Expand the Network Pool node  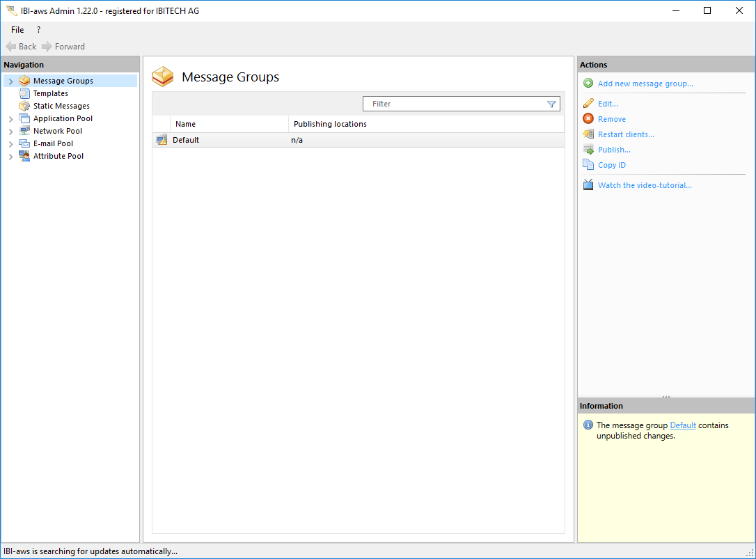[x=10, y=132]
